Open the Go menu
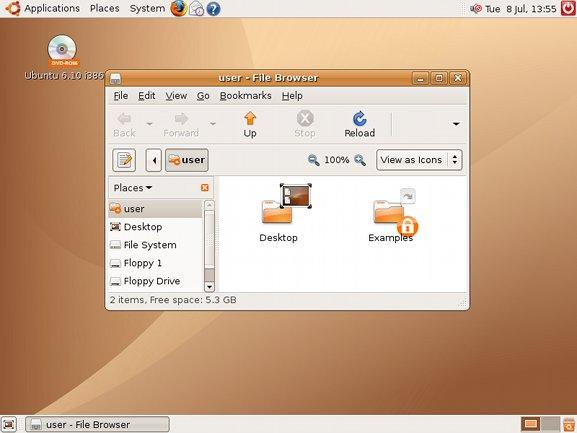 tap(203, 96)
